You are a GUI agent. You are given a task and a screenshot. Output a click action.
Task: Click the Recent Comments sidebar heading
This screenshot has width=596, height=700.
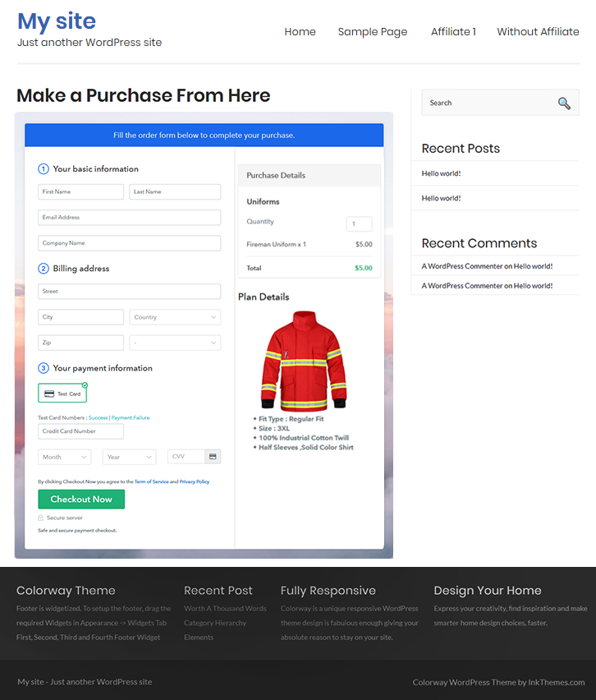[479, 243]
